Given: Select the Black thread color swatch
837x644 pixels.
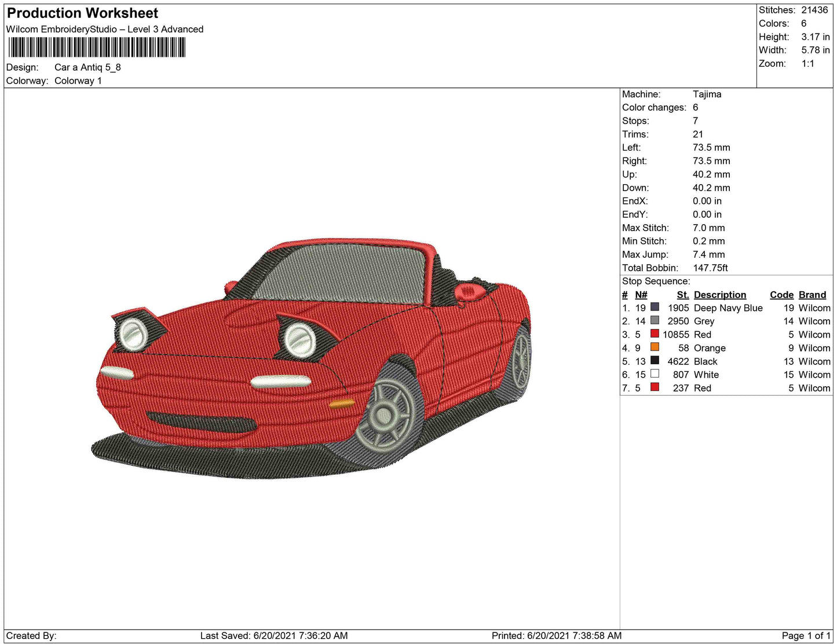Looking at the screenshot, I should [655, 360].
